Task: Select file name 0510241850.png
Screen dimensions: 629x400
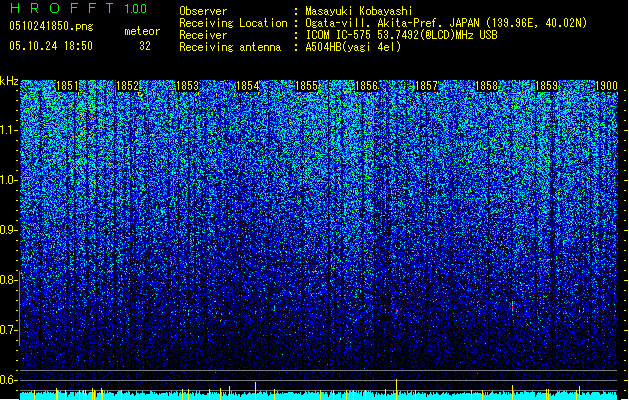Action: 51,26
